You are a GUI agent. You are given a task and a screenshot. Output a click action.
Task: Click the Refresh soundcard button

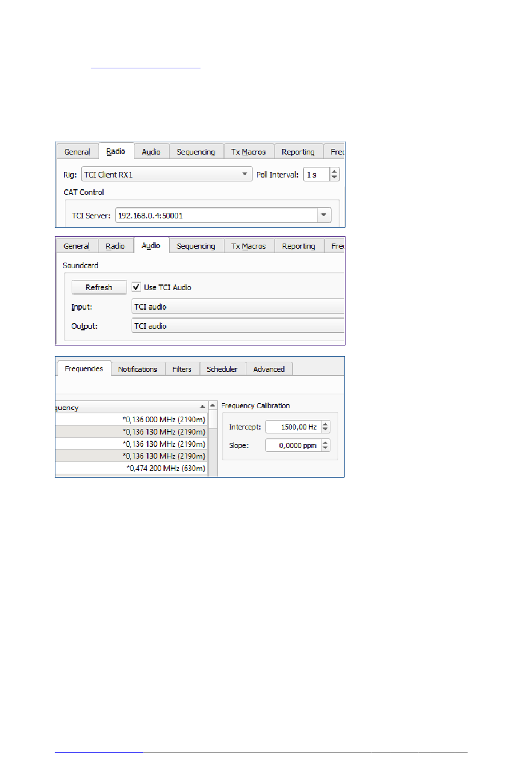99,287
